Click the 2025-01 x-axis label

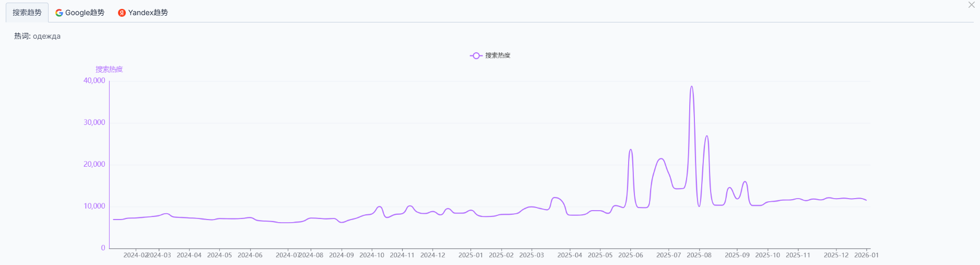[x=470, y=255]
